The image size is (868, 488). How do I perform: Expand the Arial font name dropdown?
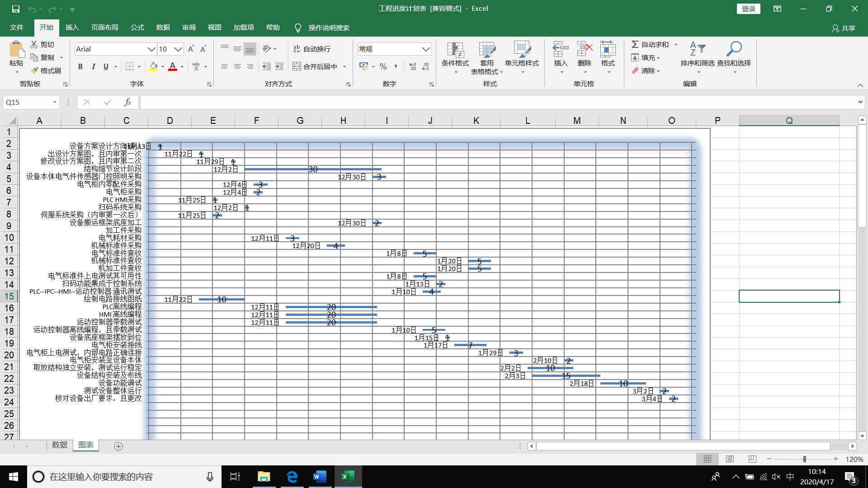151,49
